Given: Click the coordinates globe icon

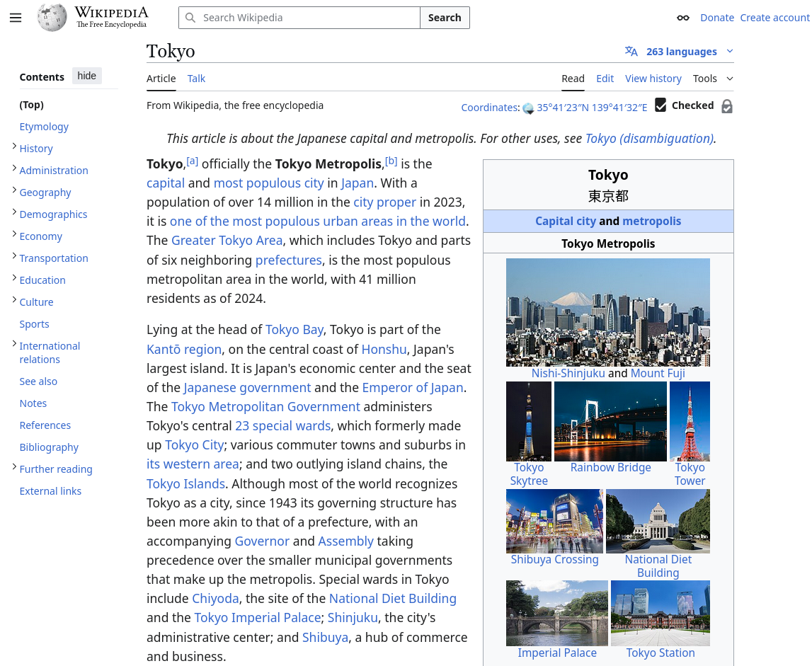Looking at the screenshot, I should tap(528, 108).
